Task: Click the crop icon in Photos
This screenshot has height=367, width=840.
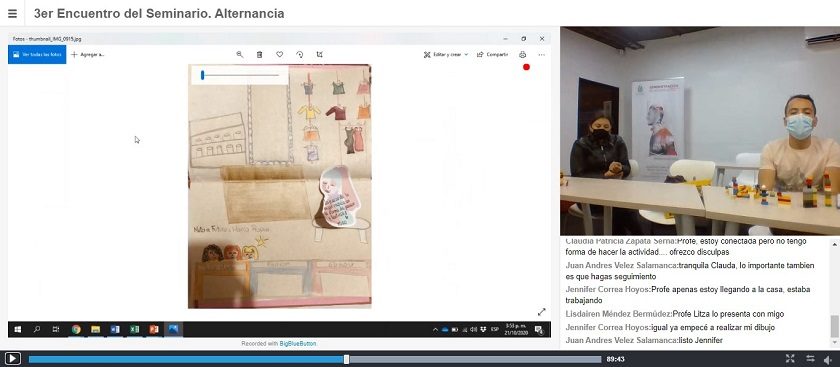Action: click(x=319, y=54)
